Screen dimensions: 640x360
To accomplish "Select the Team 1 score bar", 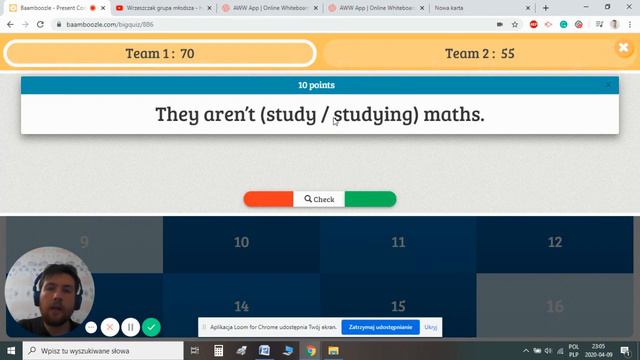I will click(160, 53).
